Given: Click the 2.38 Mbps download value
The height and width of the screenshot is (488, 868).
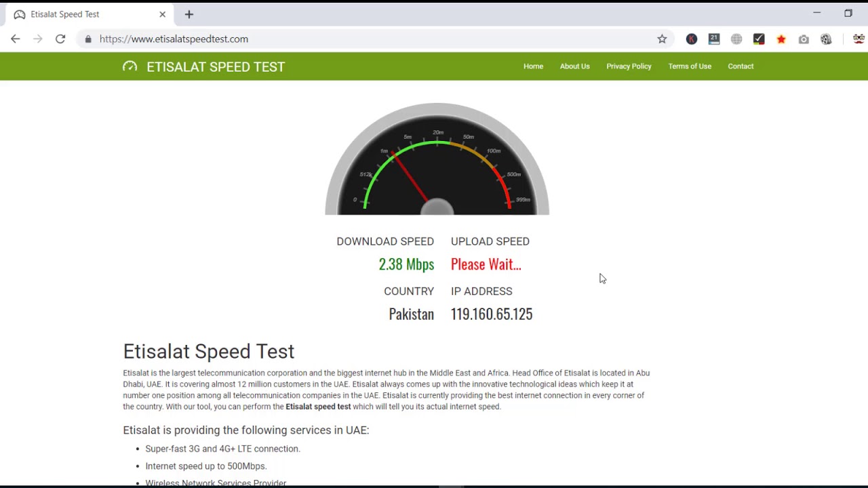Looking at the screenshot, I should [x=406, y=264].
